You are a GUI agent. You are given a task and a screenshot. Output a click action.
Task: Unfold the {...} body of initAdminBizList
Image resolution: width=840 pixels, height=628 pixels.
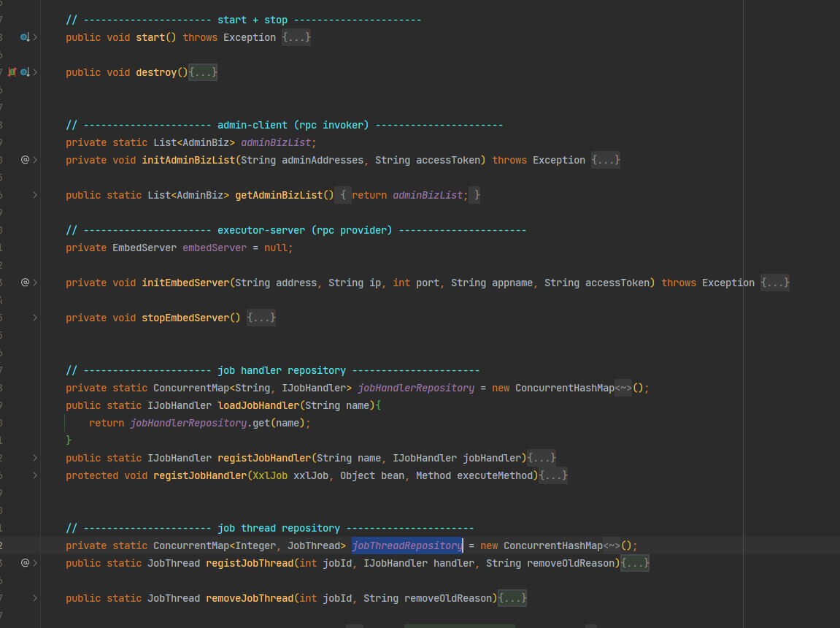[605, 160]
